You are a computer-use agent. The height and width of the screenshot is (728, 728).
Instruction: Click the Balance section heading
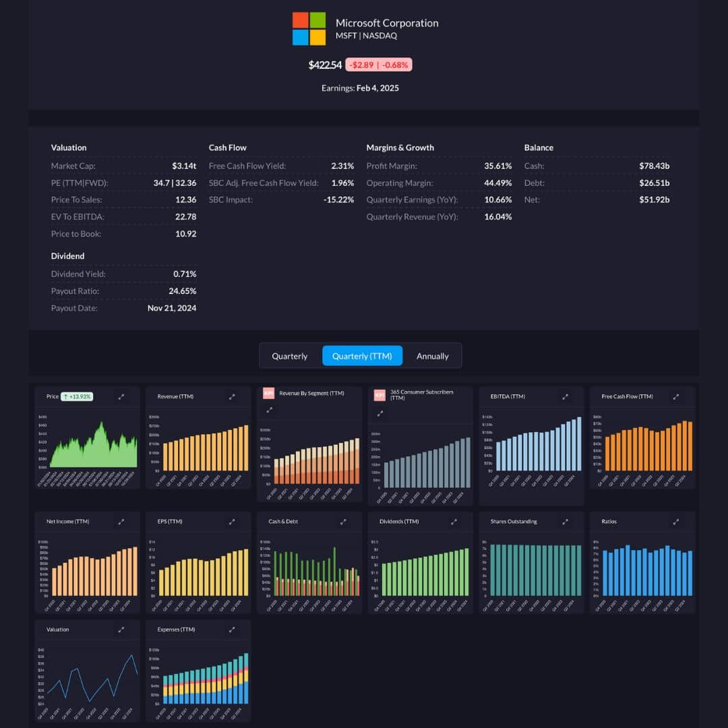coord(539,148)
